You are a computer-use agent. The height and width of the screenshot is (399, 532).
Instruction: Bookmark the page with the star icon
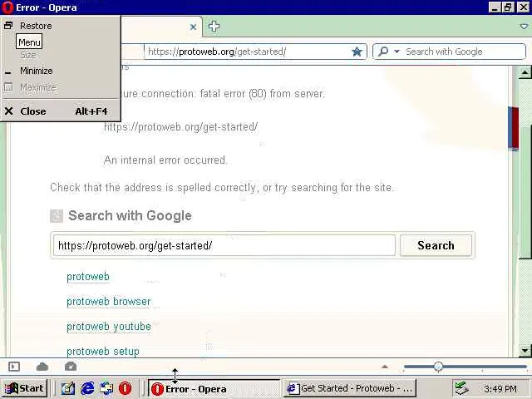point(357,52)
